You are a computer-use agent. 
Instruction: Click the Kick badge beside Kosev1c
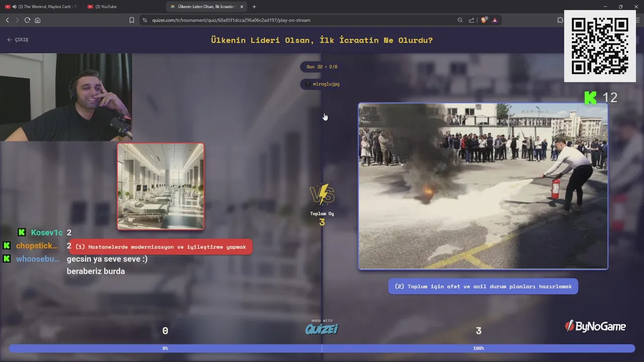coord(22,232)
